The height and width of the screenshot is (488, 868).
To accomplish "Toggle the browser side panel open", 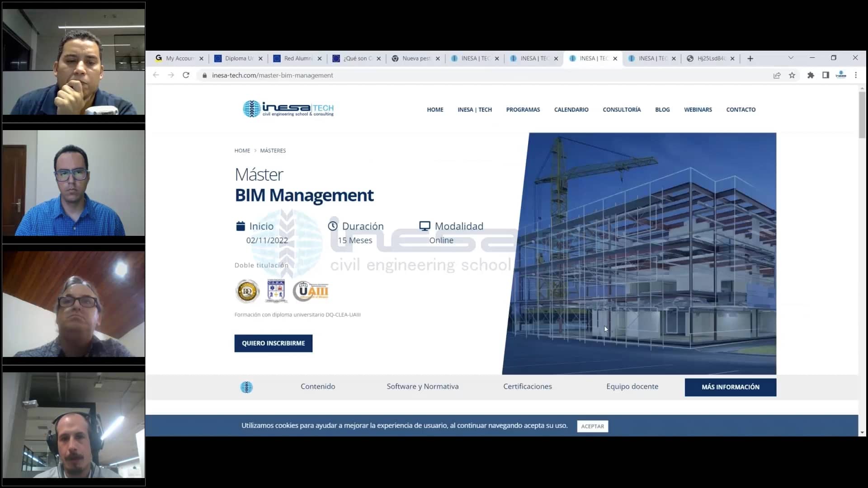I will tap(826, 75).
